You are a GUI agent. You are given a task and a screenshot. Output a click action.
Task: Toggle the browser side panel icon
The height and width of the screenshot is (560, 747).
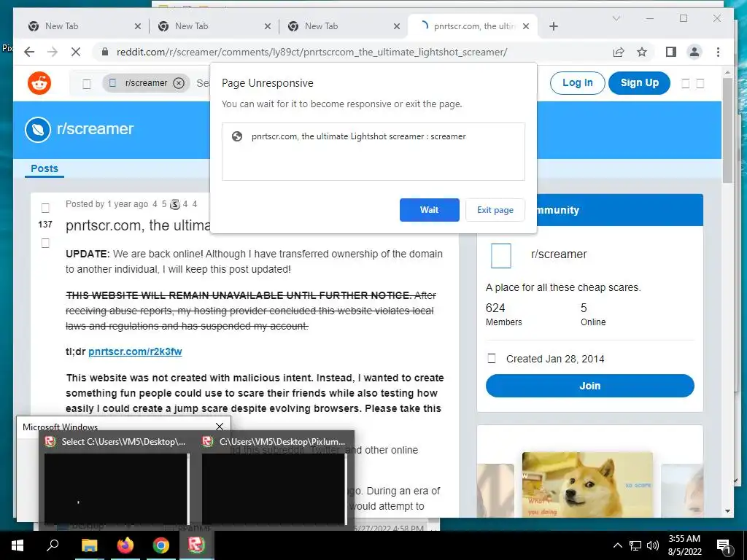671,52
